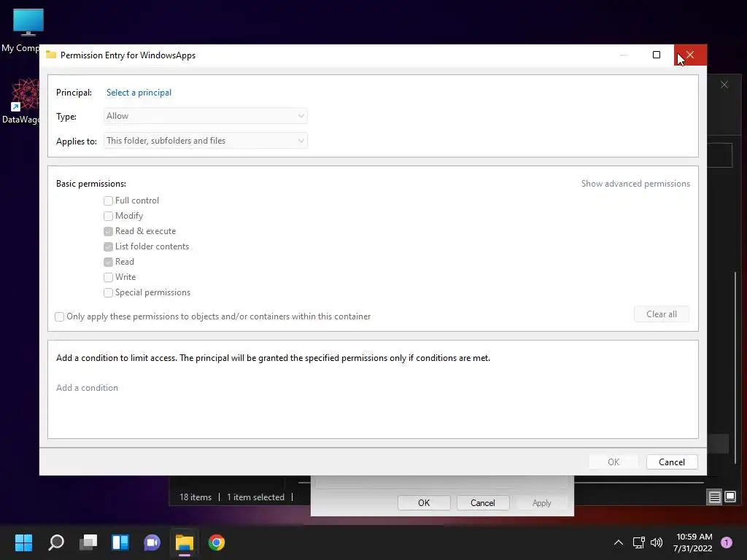Check the Write permission checkbox
Image resolution: width=747 pixels, height=560 pixels.
pyautogui.click(x=108, y=277)
